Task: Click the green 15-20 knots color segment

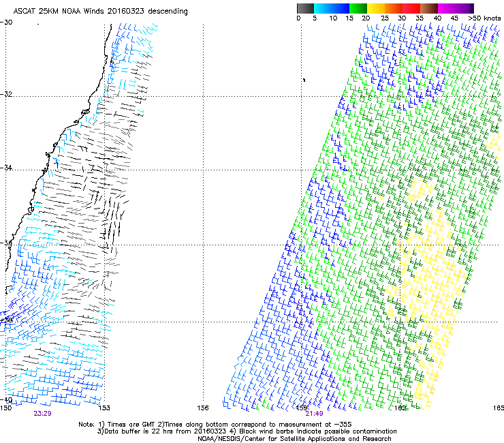Action: pyautogui.click(x=358, y=8)
